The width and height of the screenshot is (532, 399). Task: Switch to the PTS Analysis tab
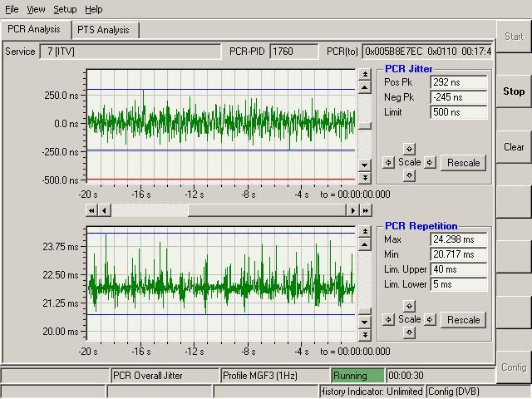tap(103, 30)
